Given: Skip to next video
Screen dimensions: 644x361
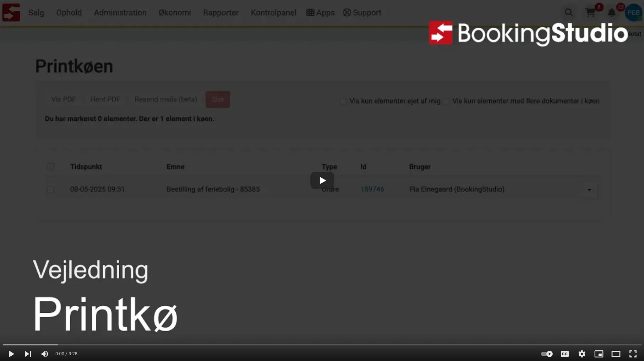Looking at the screenshot, I should click(28, 354).
